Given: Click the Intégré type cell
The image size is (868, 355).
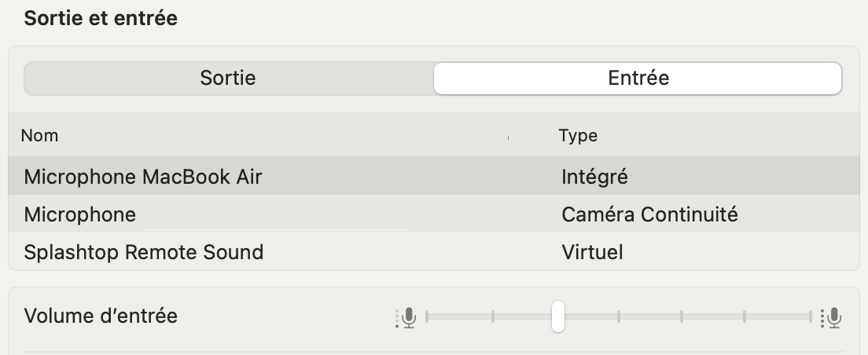Looking at the screenshot, I should pyautogui.click(x=594, y=177).
